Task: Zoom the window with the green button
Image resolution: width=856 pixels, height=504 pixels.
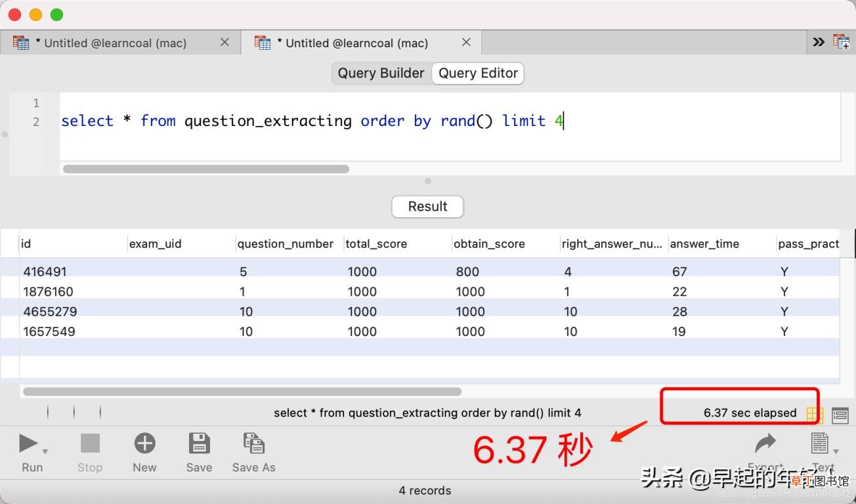Action: [x=56, y=14]
